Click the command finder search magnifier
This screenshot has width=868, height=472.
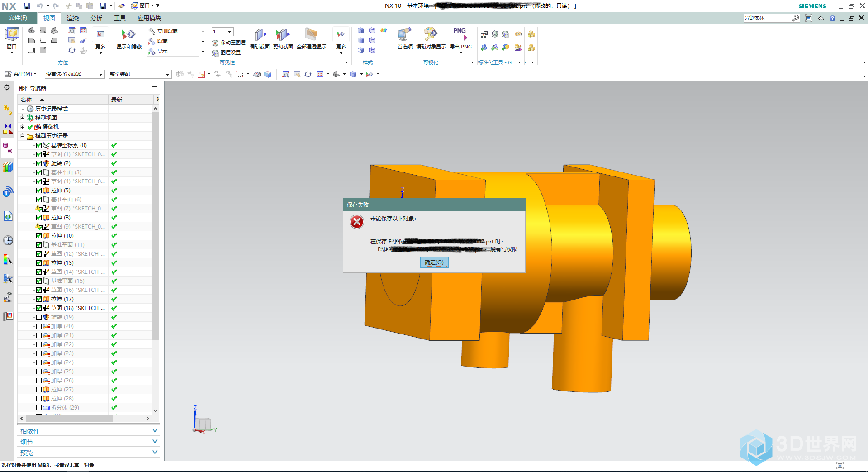(x=796, y=18)
